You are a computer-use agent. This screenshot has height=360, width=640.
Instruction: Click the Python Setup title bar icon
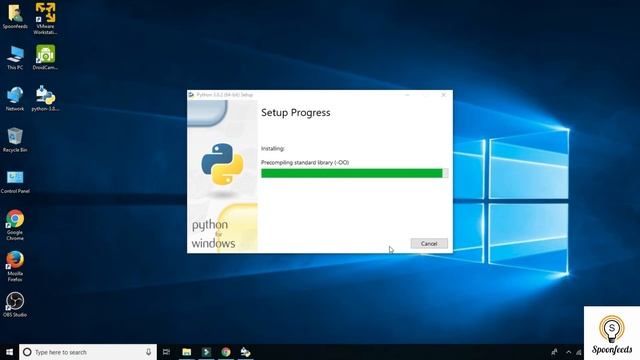[191, 95]
